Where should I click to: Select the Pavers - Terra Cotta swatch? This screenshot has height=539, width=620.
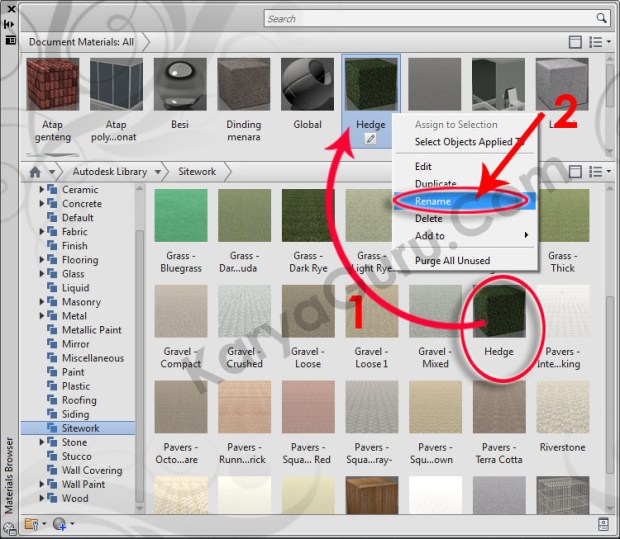499,407
